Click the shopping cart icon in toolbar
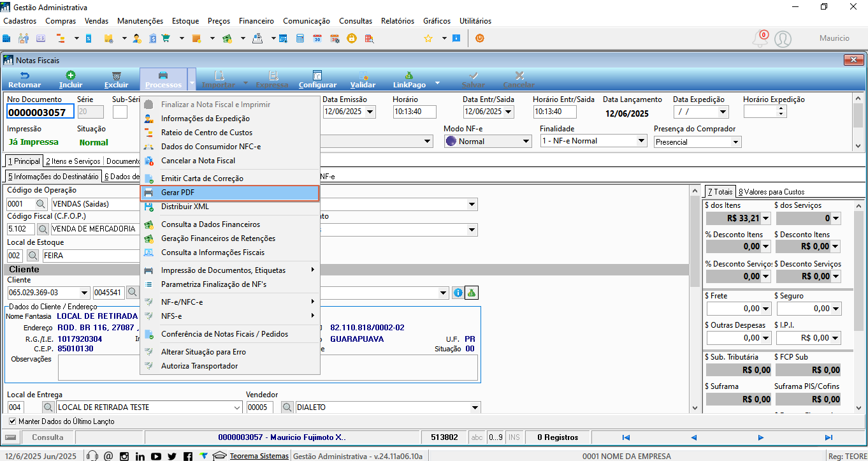The height and width of the screenshot is (461, 868). [166, 38]
